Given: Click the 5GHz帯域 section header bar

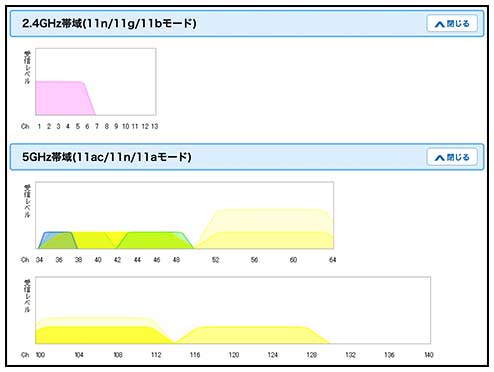Looking at the screenshot, I should pos(247,157).
